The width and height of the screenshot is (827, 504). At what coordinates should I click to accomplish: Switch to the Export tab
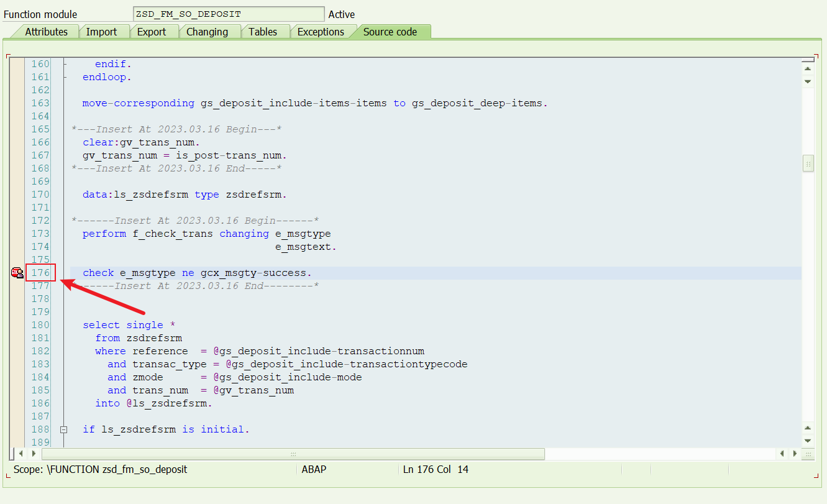(x=152, y=32)
